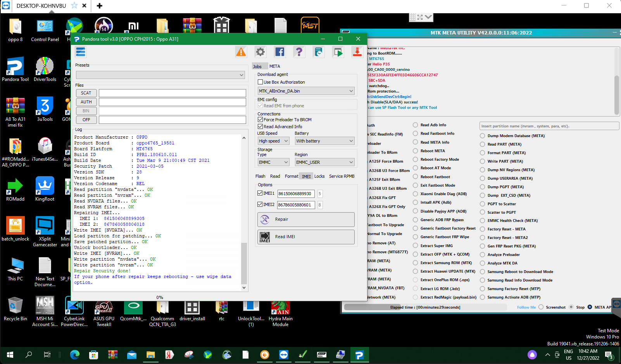
Task: Open MTK_AllInOne_DA.bin download agent dropdown
Action: tap(306, 91)
